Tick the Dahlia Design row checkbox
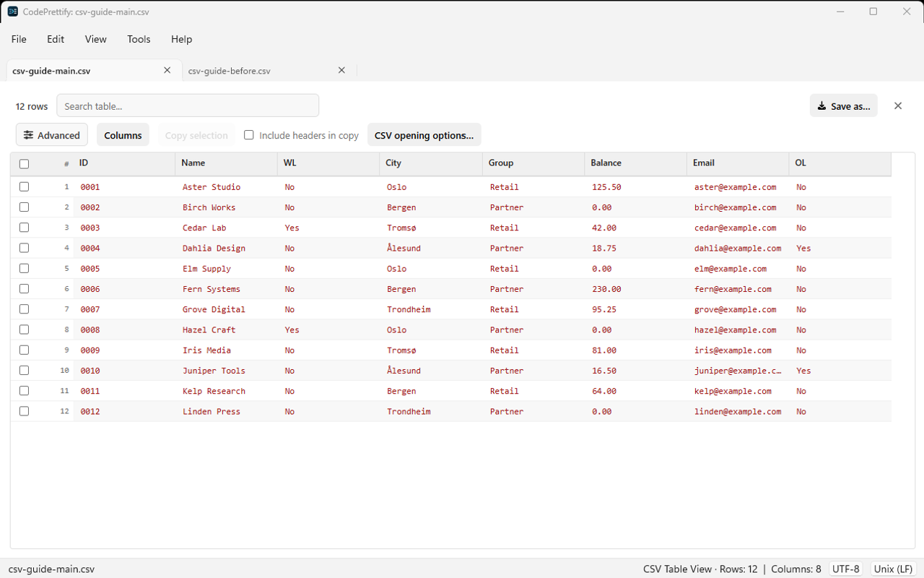 [x=24, y=248]
